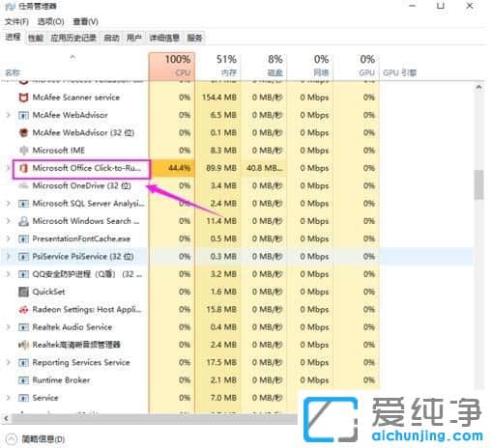Select the Microsoft IME process name
The height and width of the screenshot is (448, 491).
tap(58, 151)
